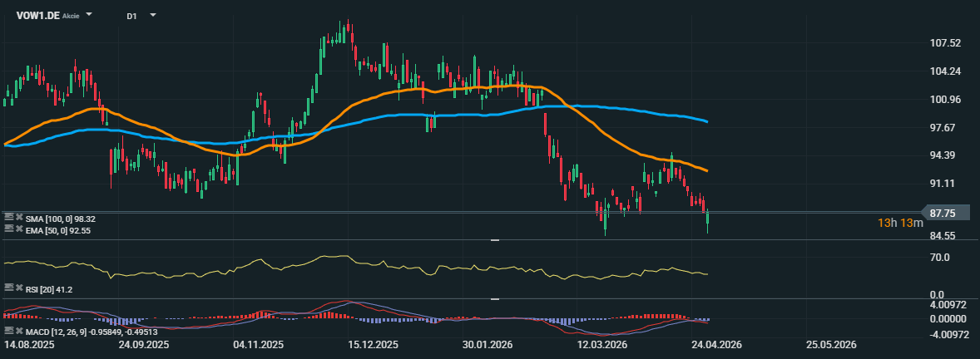Click the 107.52 price axis level
980x359 pixels.
point(945,43)
